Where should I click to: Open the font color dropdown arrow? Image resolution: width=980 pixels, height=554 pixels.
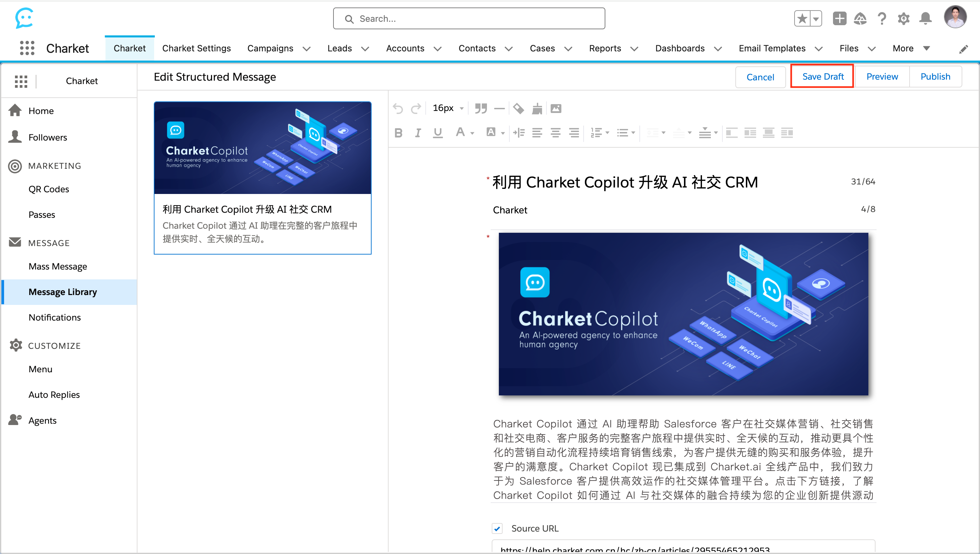(x=472, y=133)
